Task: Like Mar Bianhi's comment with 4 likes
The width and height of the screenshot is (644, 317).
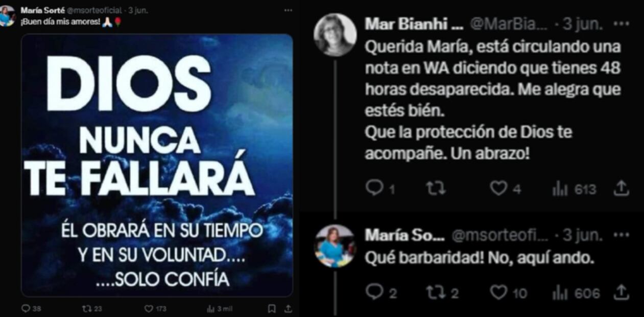Action: click(505, 189)
